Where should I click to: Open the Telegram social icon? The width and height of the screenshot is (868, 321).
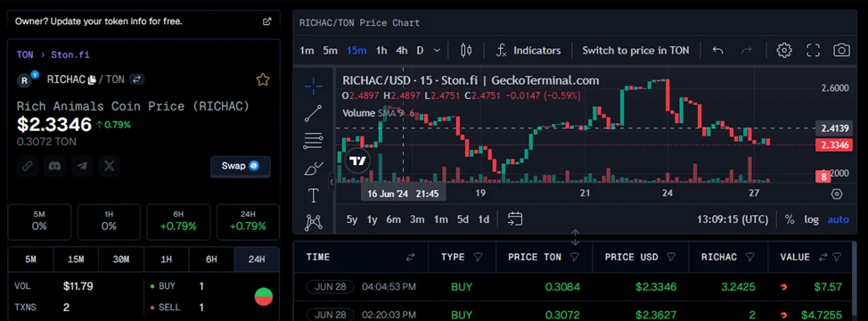pyautogui.click(x=82, y=166)
